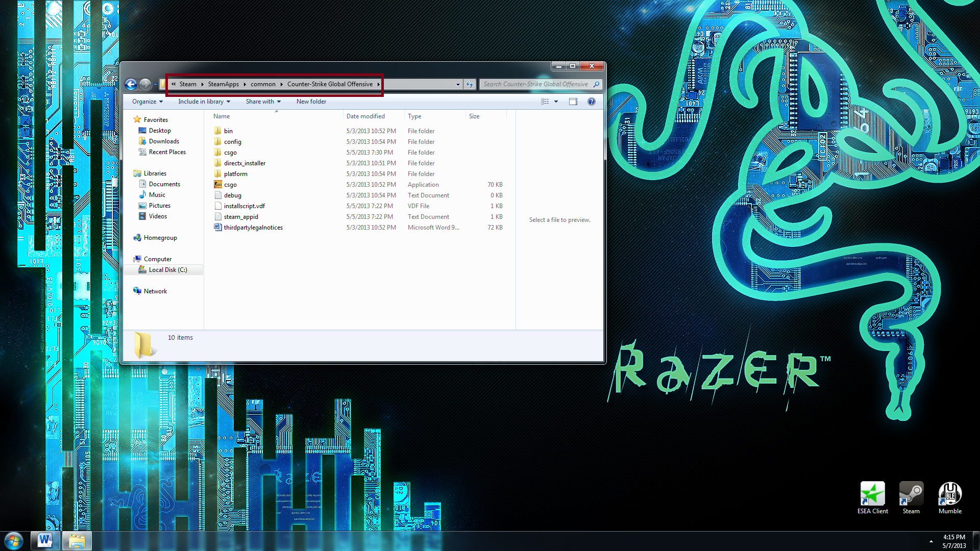Open Local Disk (C:) in navigation pane
This screenshot has width=980, height=551.
click(167, 270)
